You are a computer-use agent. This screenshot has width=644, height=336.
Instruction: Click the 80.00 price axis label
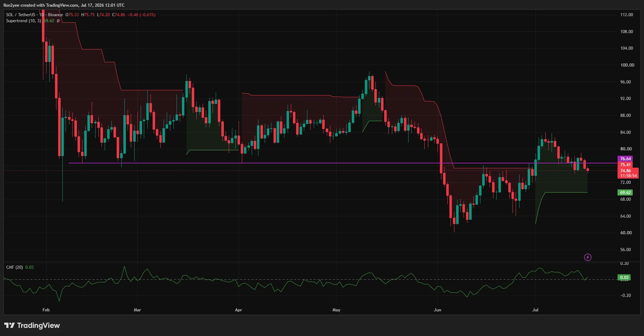click(x=626, y=149)
